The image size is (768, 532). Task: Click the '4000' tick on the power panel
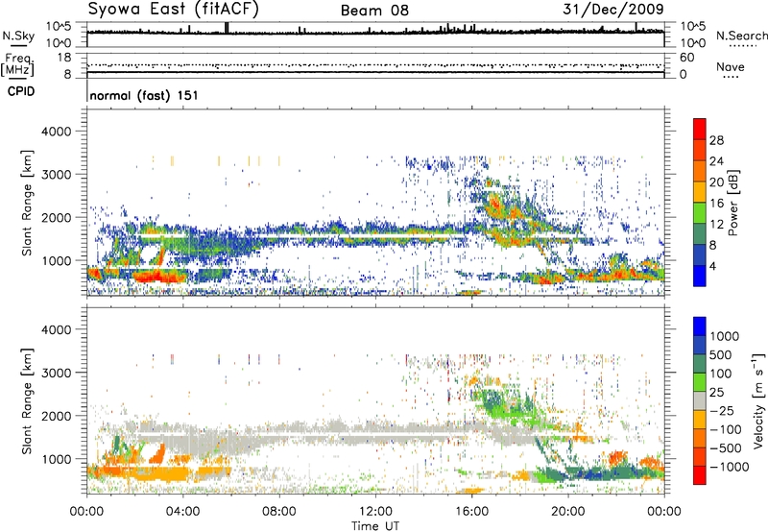(x=56, y=132)
